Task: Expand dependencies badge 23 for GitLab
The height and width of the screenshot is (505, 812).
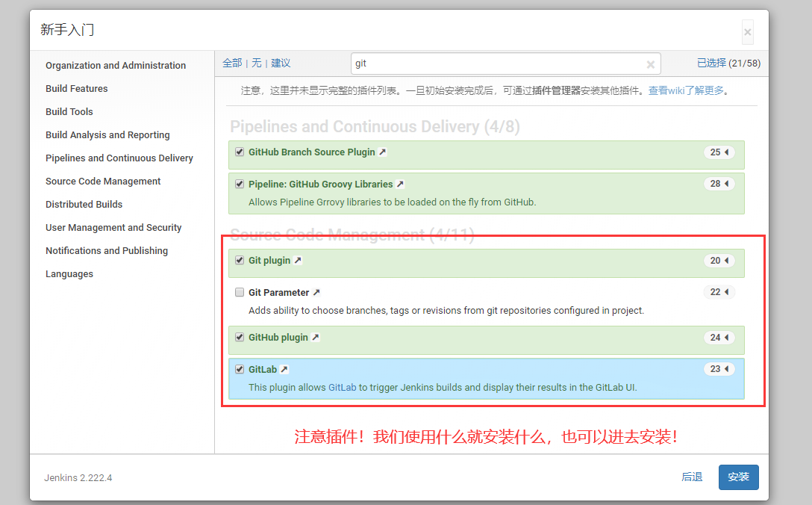Action: [x=719, y=369]
